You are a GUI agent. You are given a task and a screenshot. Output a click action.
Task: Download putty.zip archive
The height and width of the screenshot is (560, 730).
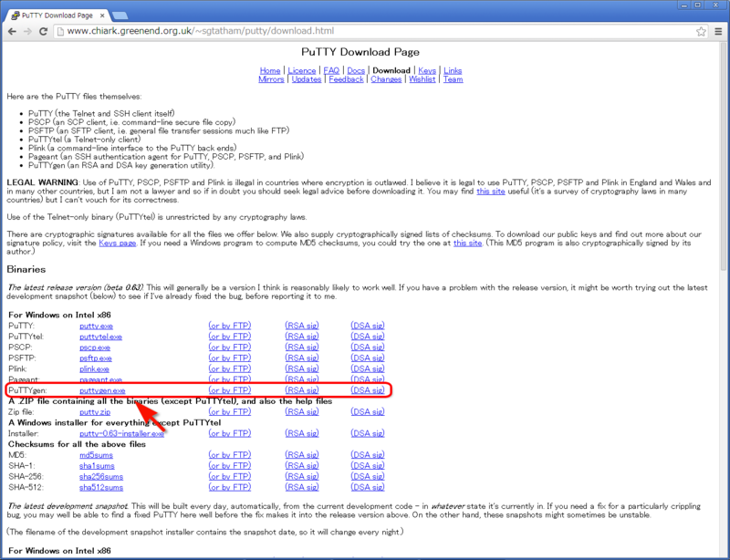coord(95,412)
